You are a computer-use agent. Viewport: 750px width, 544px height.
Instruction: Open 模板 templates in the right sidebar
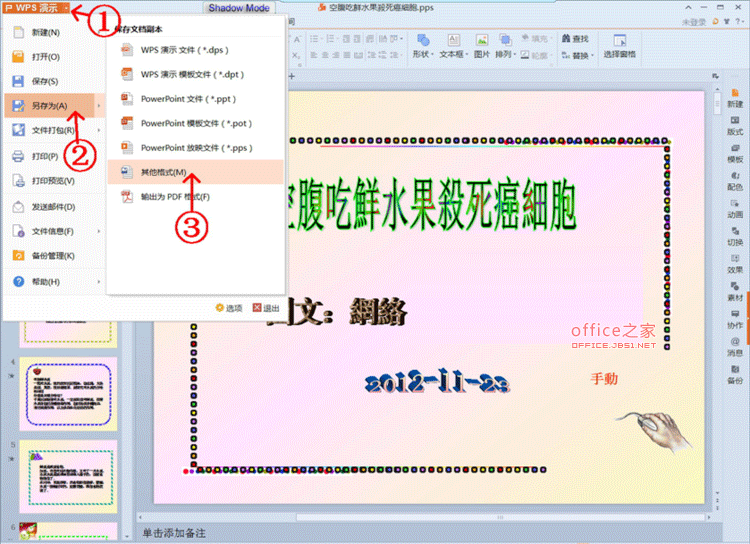(735, 154)
